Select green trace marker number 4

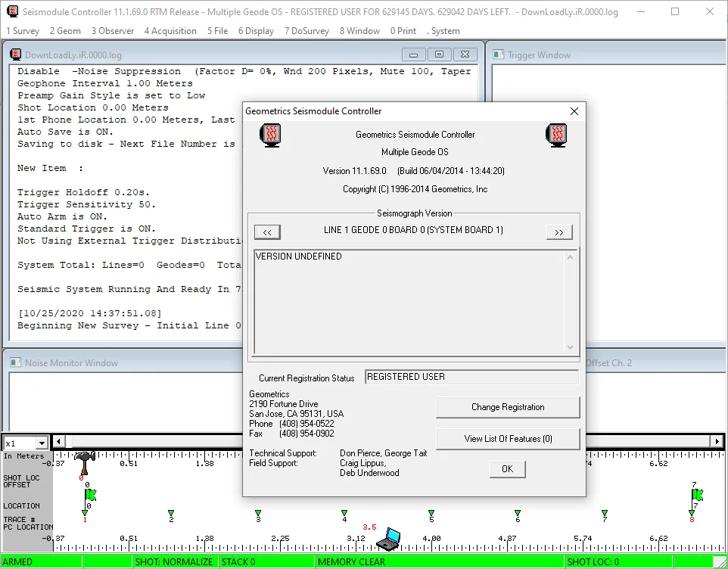point(344,513)
